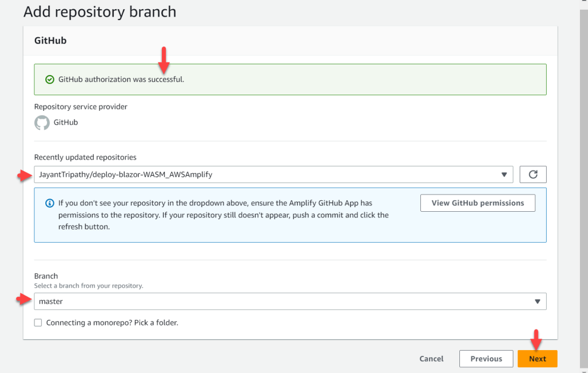Click the GitHub octocat logo icon
Viewport: 588px width, 373px height.
pyautogui.click(x=42, y=123)
